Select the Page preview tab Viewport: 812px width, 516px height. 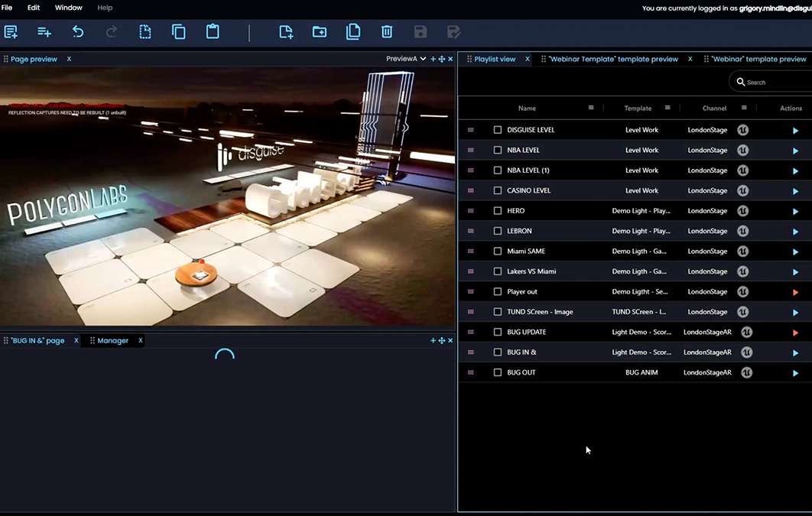[34, 59]
